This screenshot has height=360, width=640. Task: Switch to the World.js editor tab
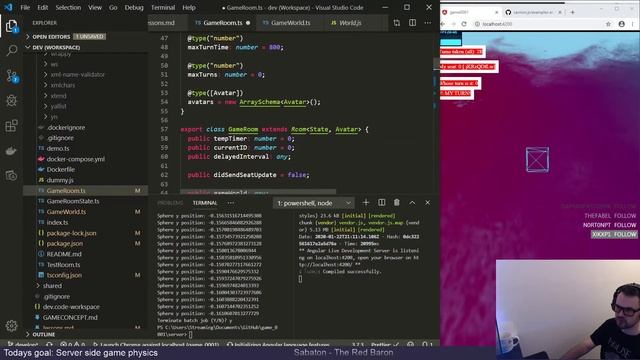coord(350,23)
